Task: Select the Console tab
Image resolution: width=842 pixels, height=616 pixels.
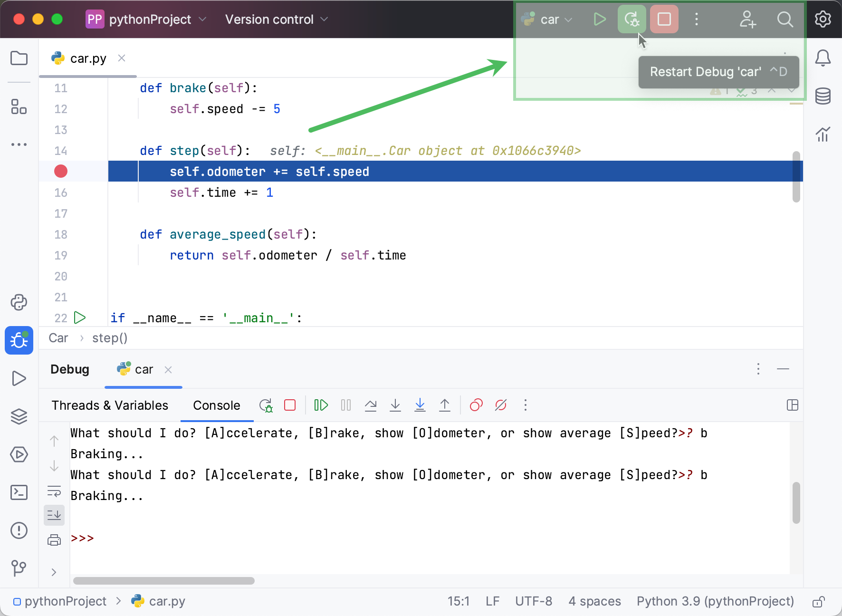Action: [x=217, y=405]
